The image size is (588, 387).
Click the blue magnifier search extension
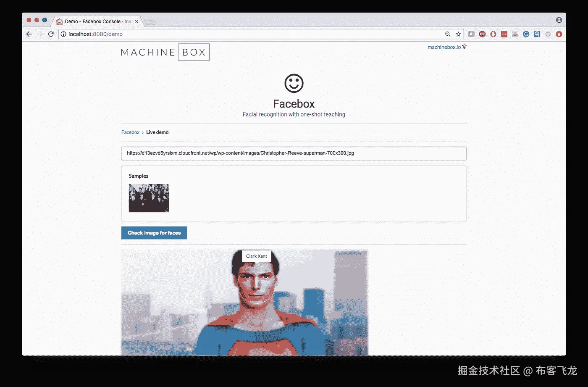pyautogui.click(x=537, y=34)
